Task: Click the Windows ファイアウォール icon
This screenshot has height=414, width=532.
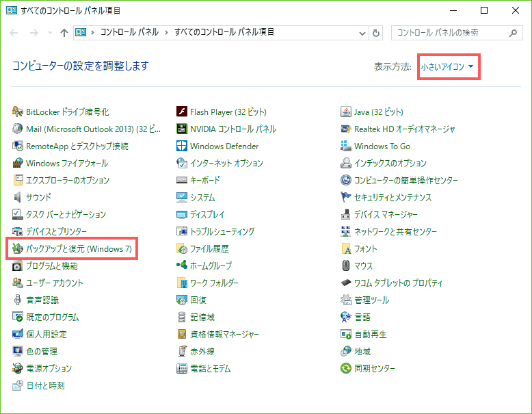Action: tap(18, 163)
